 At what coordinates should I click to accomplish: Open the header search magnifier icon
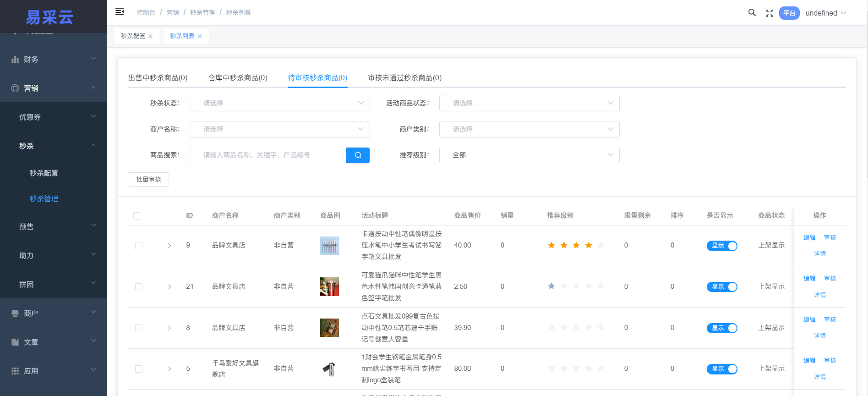click(752, 13)
